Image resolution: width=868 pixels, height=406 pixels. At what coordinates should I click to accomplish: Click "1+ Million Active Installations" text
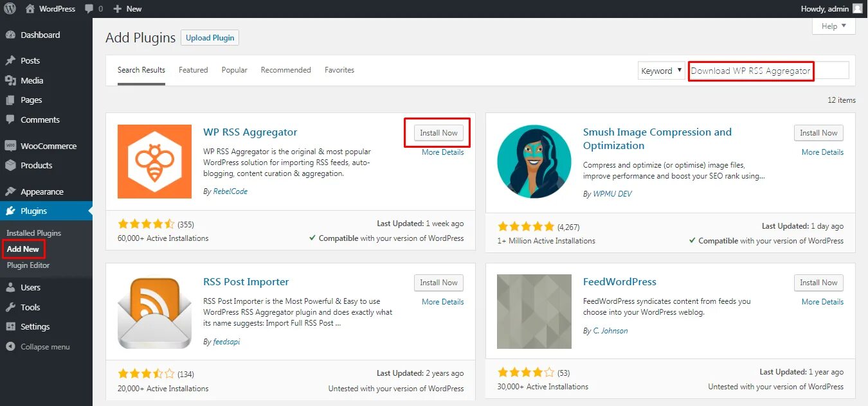pyautogui.click(x=547, y=241)
